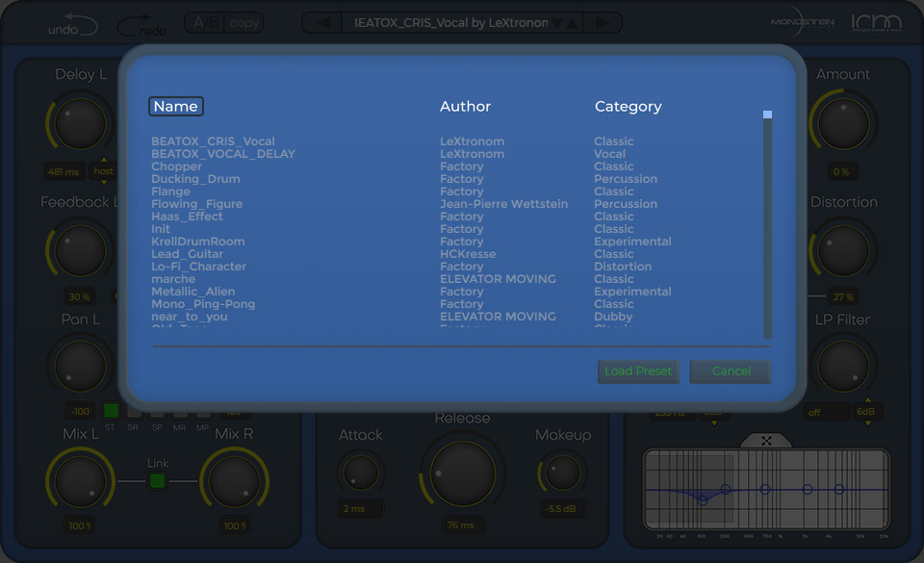Open the LP Filter off selector

(825, 412)
